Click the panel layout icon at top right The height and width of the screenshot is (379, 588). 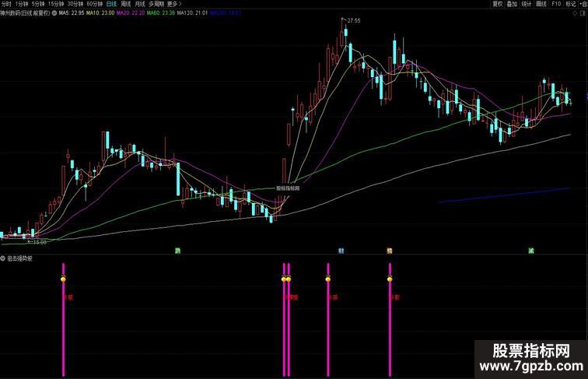[583, 13]
